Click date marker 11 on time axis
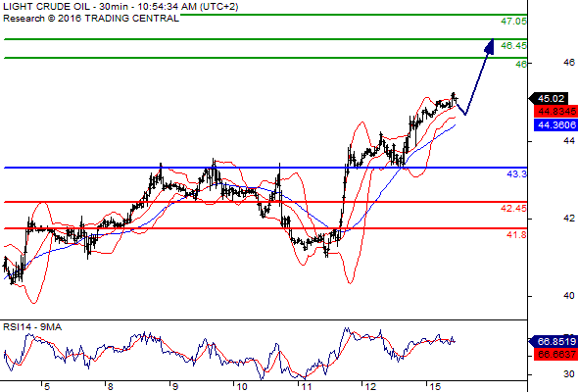Viewport: 578px width, 392px height. click(307, 386)
